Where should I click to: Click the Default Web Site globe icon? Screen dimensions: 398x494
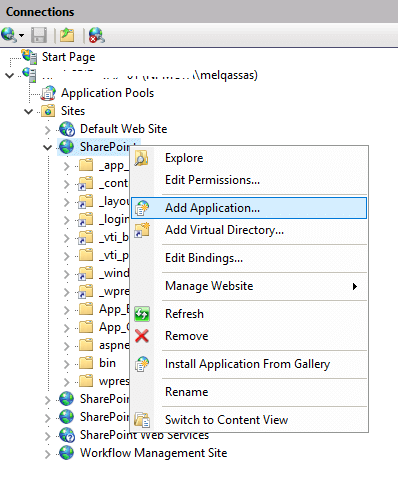click(x=67, y=129)
